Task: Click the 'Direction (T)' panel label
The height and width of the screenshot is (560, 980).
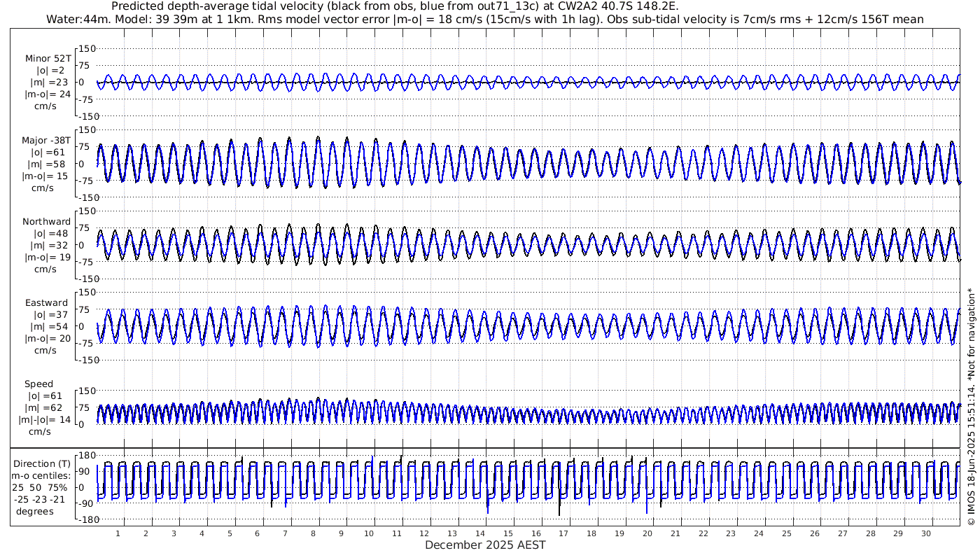Action: pyautogui.click(x=42, y=464)
